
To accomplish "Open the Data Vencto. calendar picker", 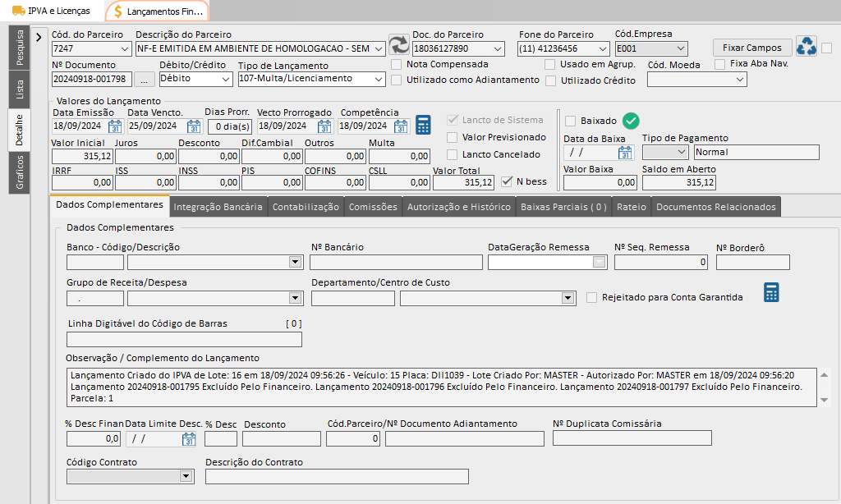I will (194, 126).
